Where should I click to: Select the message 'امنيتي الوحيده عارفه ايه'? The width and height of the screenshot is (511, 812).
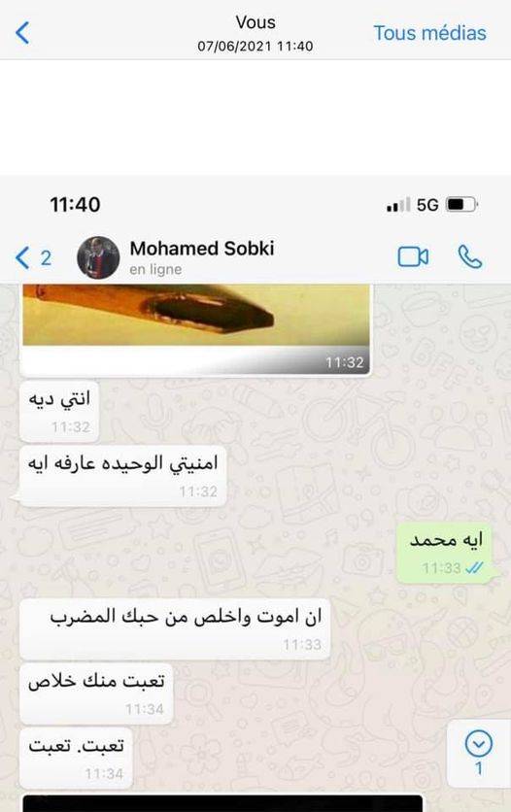coord(122,476)
